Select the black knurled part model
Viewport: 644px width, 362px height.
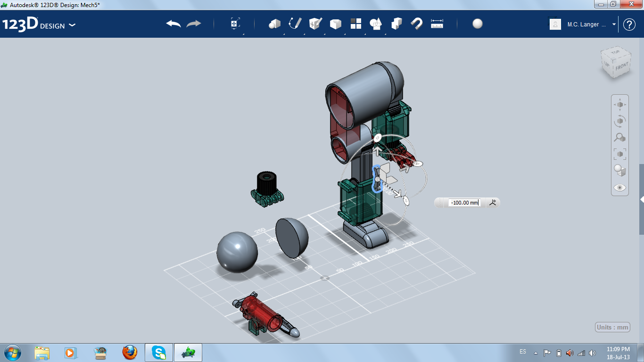[x=267, y=189]
